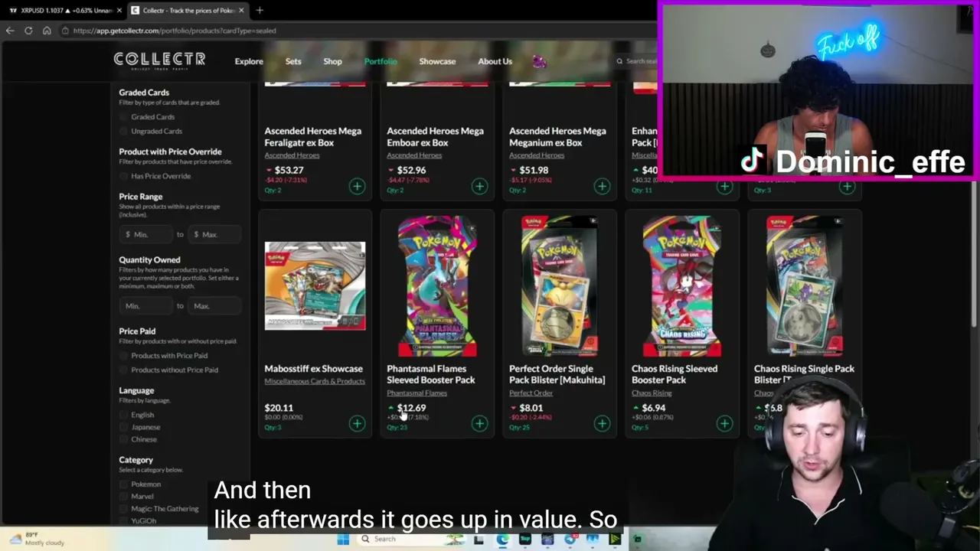Reload the Collectr page
The width and height of the screenshot is (980, 551).
point(28,31)
